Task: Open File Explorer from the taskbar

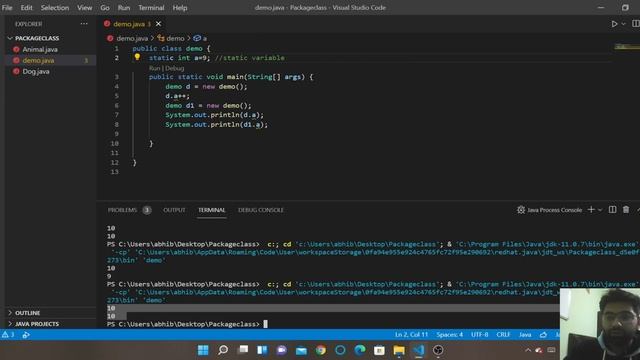Action: click(399, 350)
